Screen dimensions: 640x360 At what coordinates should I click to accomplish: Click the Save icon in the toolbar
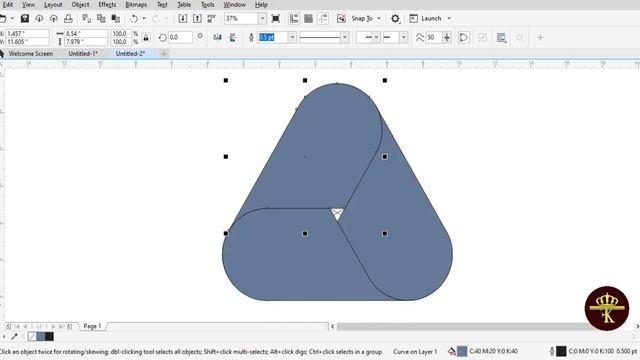24,18
